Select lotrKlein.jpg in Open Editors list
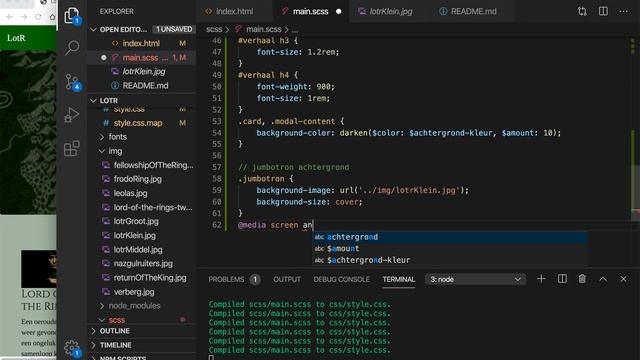640x360 pixels. point(144,71)
